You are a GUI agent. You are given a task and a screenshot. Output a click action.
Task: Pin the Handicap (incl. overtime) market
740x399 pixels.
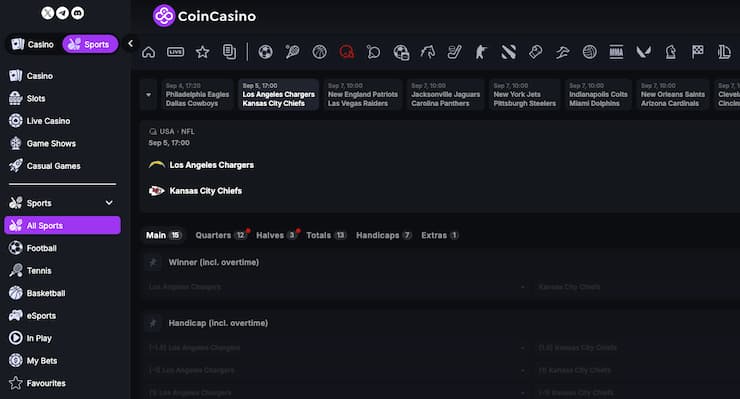coord(152,323)
